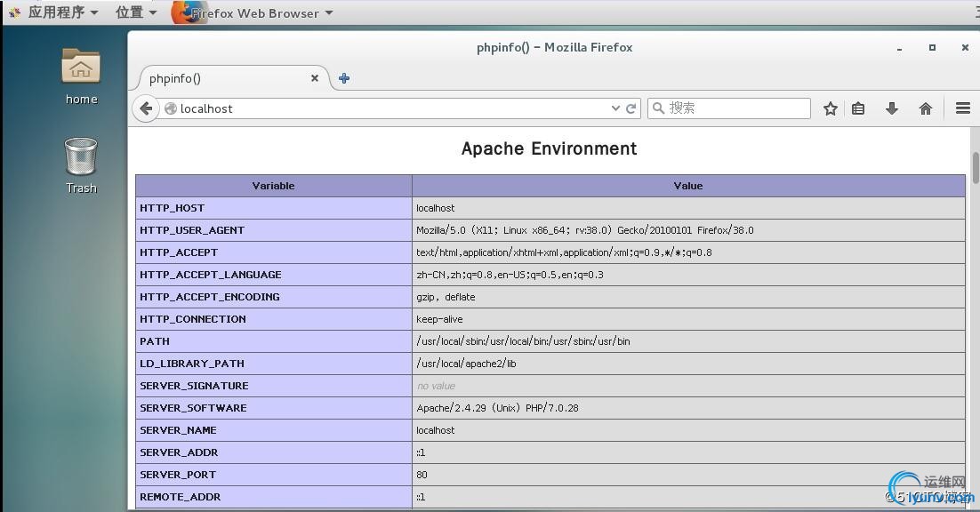Open the Firefox hamburger menu
The height and width of the screenshot is (512, 980).
click(x=962, y=108)
